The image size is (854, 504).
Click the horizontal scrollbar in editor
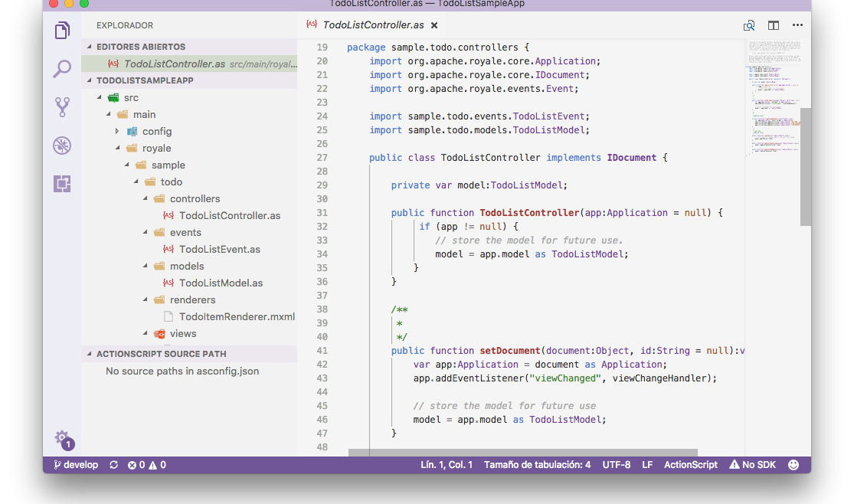(x=522, y=453)
